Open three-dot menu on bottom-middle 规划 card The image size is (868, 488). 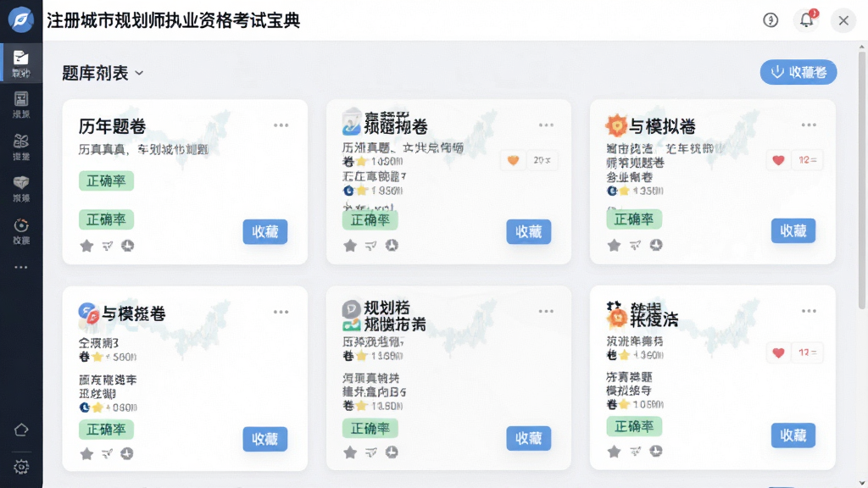(547, 312)
